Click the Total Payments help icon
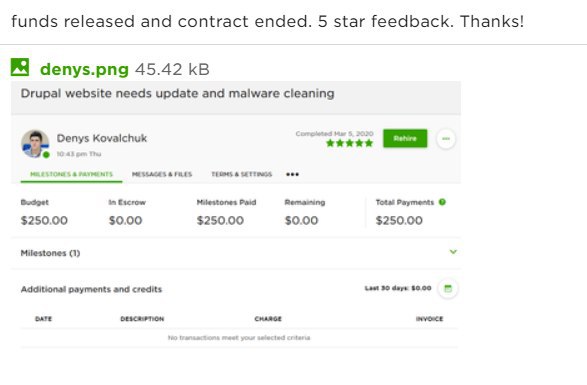The image size is (587, 385). [442, 202]
